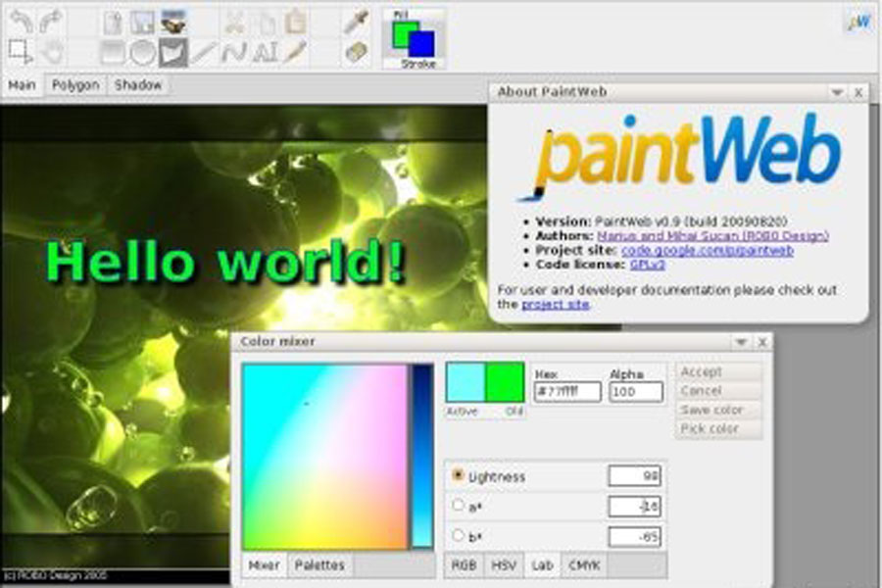Switch to the Main tab
Image resolution: width=882 pixels, height=588 pixels.
coord(22,85)
